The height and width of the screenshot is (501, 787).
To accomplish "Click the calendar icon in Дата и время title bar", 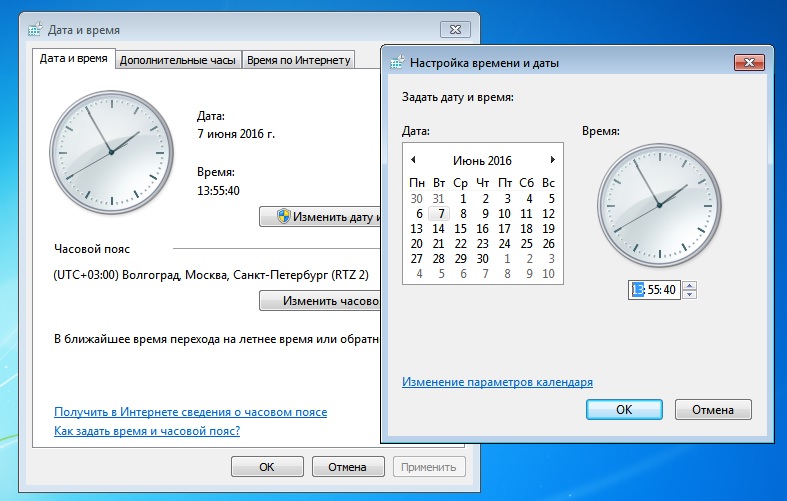I will 35,30.
